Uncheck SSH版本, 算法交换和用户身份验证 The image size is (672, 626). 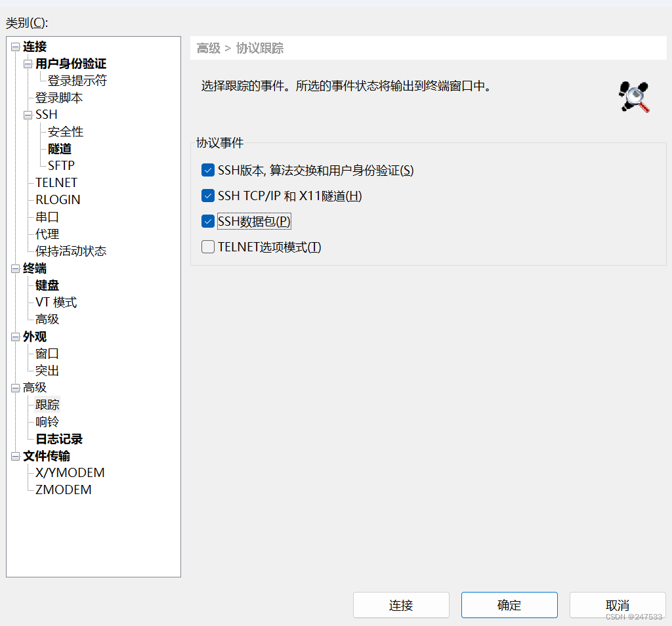207,169
